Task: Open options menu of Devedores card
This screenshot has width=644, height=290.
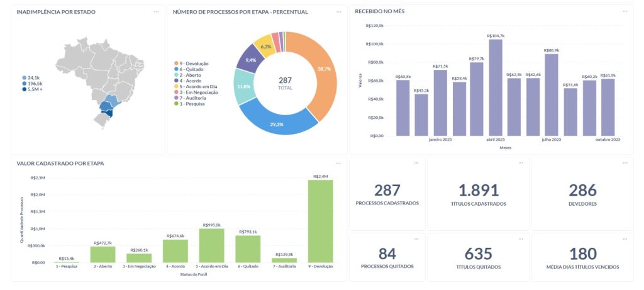Action: [x=625, y=163]
